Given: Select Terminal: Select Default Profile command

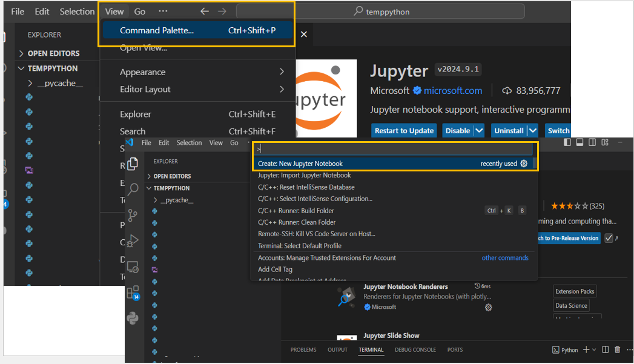Looking at the screenshot, I should [393, 245].
